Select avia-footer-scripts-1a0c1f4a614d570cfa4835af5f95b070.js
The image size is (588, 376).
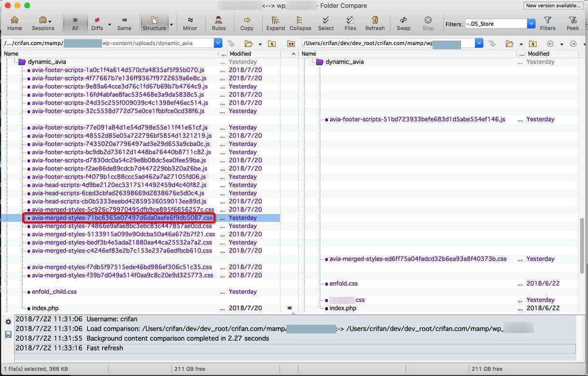118,70
